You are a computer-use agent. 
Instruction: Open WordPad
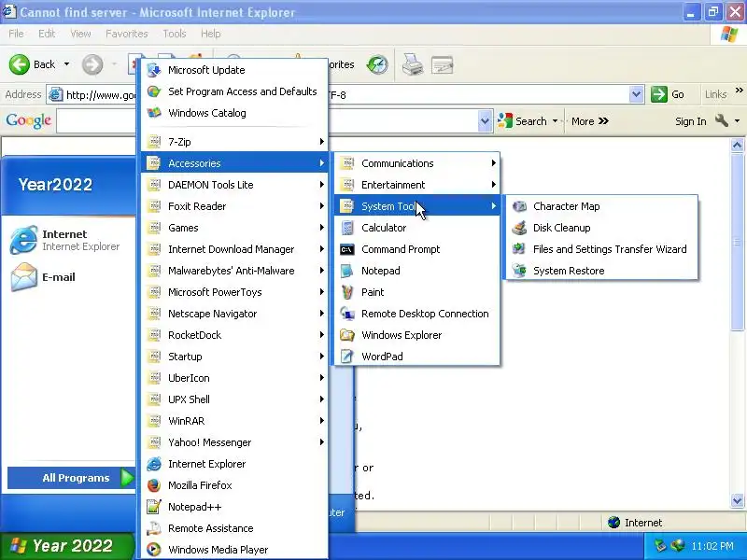click(416, 357)
